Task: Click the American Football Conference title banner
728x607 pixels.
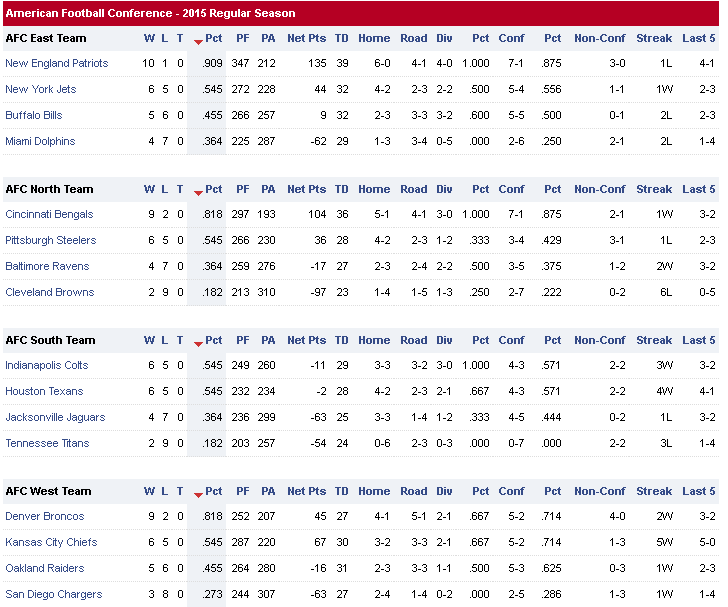Action: pos(361,13)
